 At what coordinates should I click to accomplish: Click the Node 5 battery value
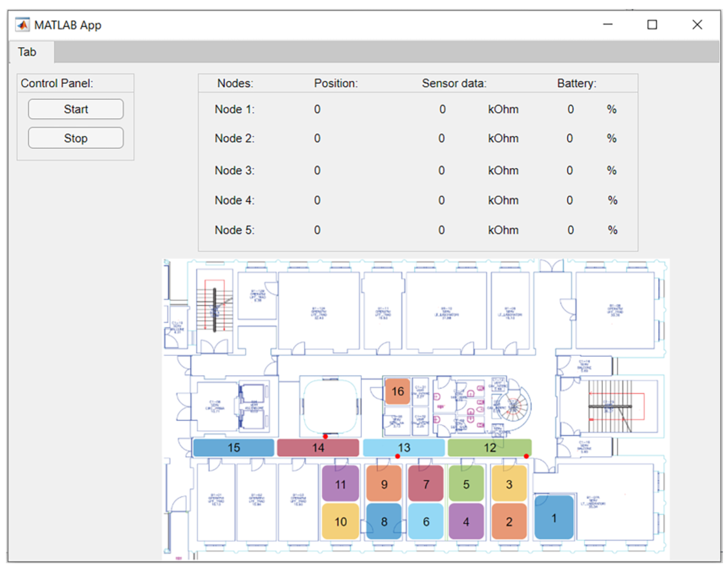tap(571, 230)
